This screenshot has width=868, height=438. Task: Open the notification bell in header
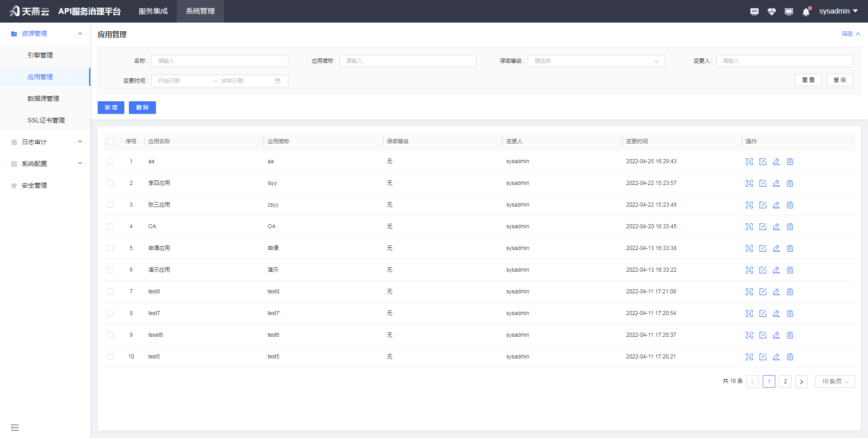[x=806, y=12]
